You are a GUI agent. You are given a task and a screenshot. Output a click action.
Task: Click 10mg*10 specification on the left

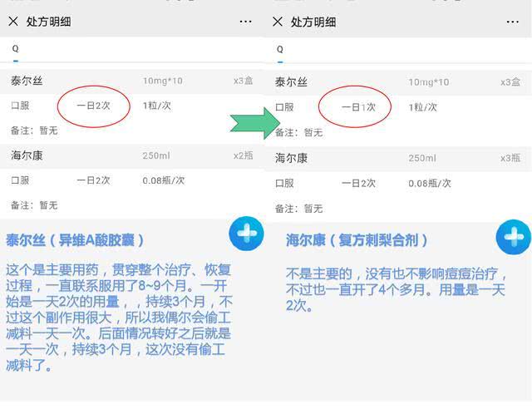(163, 81)
